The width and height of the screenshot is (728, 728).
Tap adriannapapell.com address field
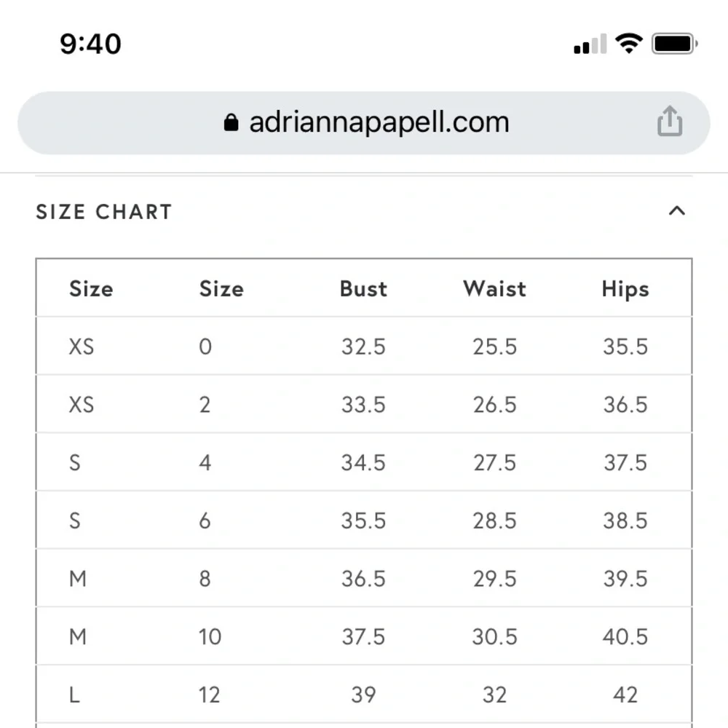pos(379,122)
